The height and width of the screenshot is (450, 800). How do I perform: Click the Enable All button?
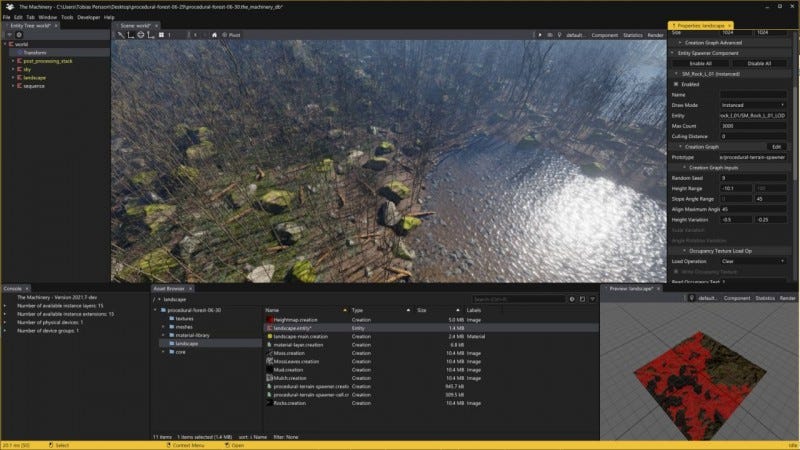(701, 63)
